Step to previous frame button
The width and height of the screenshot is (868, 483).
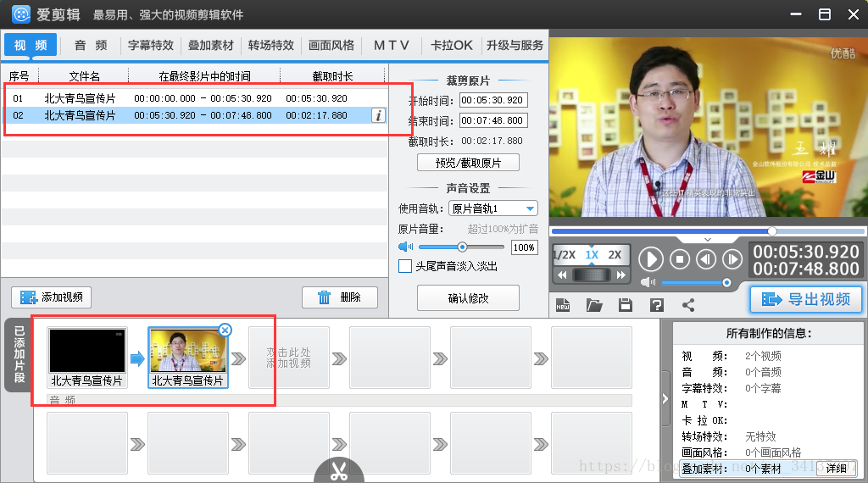(706, 259)
